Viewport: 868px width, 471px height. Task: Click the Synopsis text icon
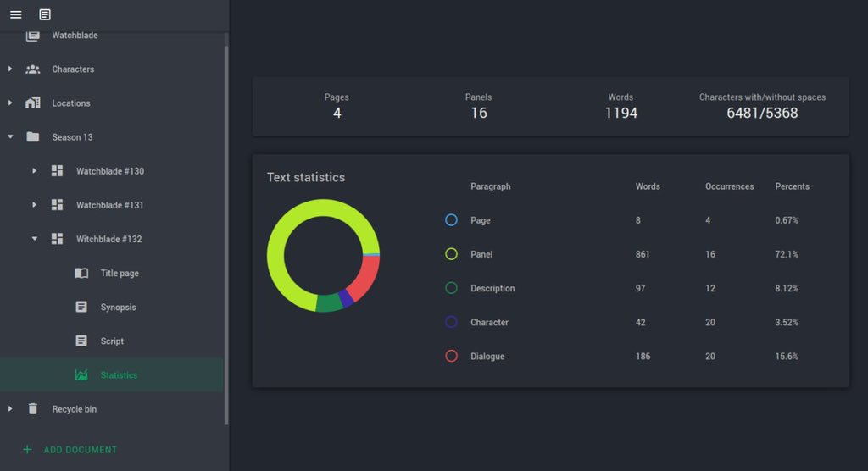coord(81,308)
